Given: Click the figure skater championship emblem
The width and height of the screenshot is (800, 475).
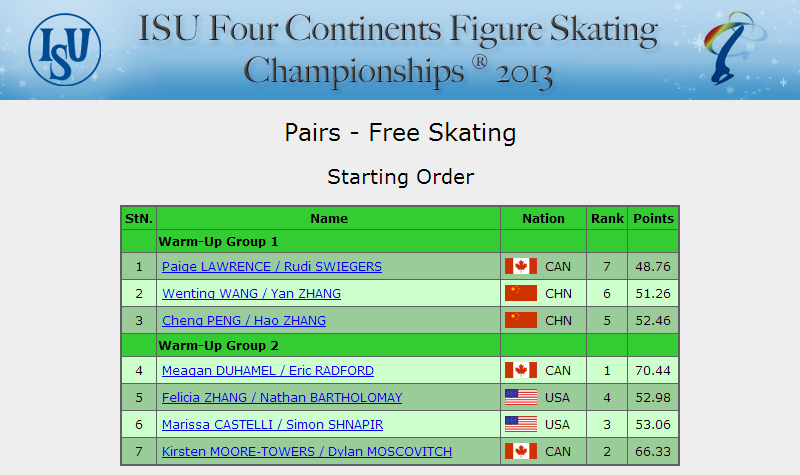Looking at the screenshot, I should pos(734,48).
